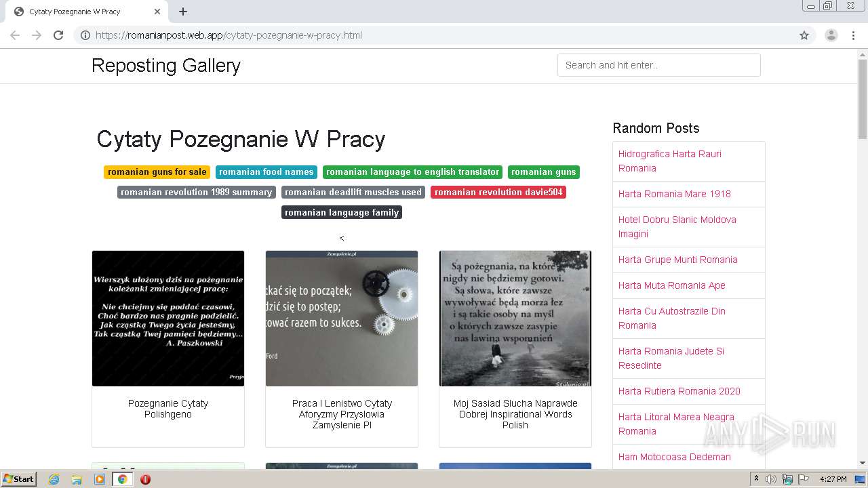
Task: Open the Windows Start menu
Action: click(19, 479)
